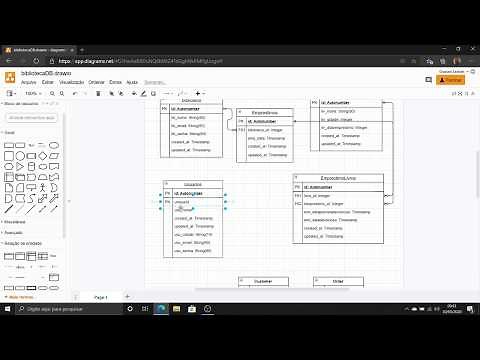The height and width of the screenshot is (360, 480).
Task: Click the horizontal canvas scrollbar
Action: (x=272, y=289)
